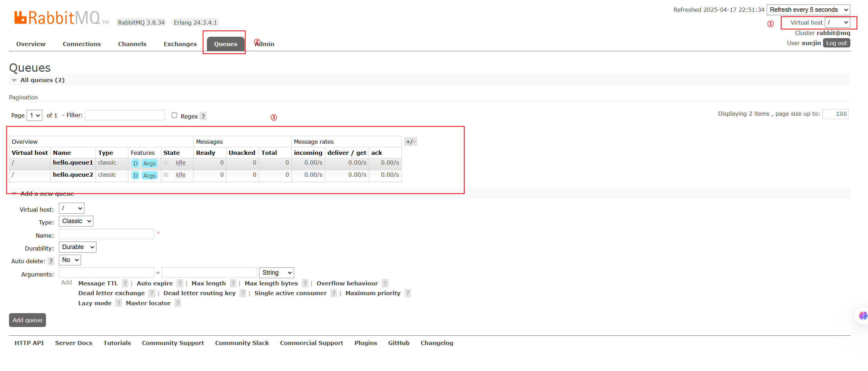This screenshot has width=868, height=371.
Task: Click the Auto delete help icon
Action: point(51,261)
